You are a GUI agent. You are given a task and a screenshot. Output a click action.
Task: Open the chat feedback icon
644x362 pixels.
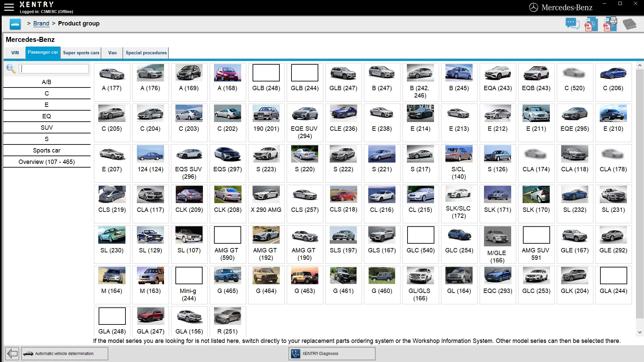(x=572, y=24)
